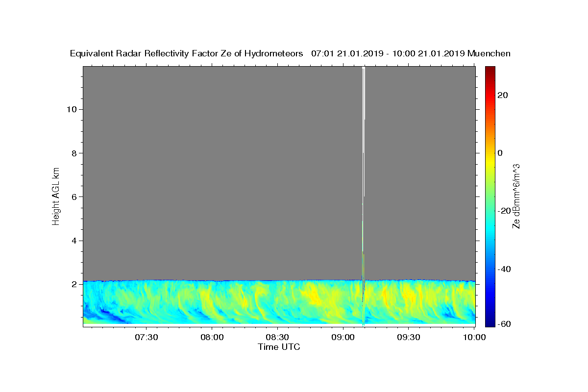
Task: Click the station name "Muenchen"
Action: [489, 53]
